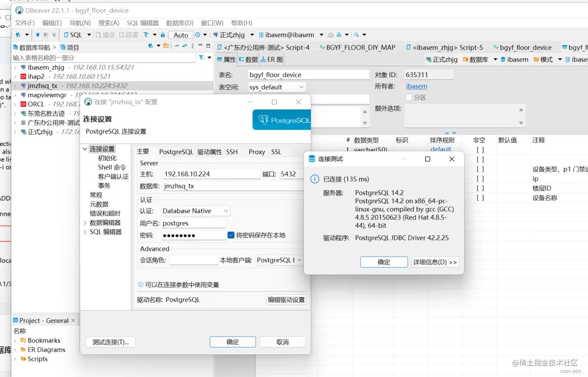
Task: Click 编辑驱动设置 button
Action: 286,300
